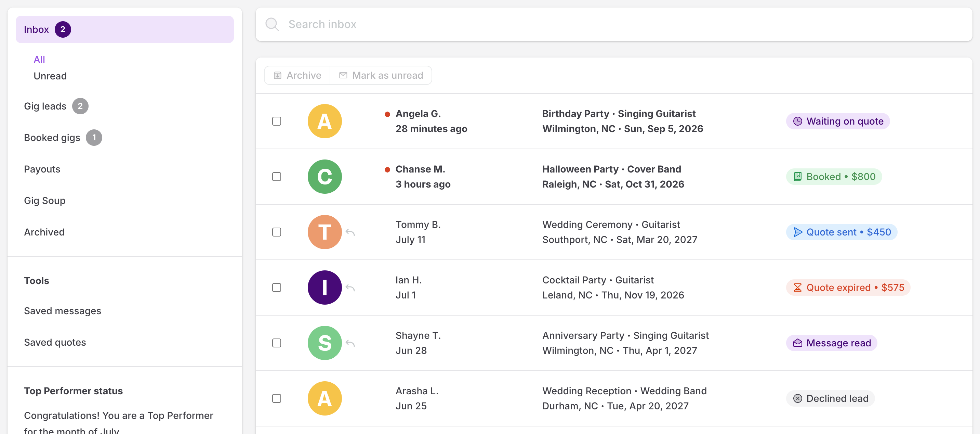Go to Gig leads
980x434 pixels.
45,106
